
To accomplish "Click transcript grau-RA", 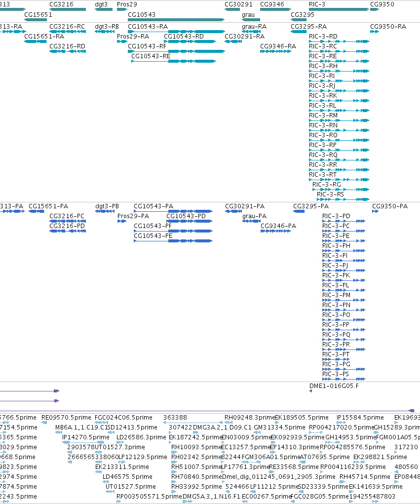I will pos(254,26).
